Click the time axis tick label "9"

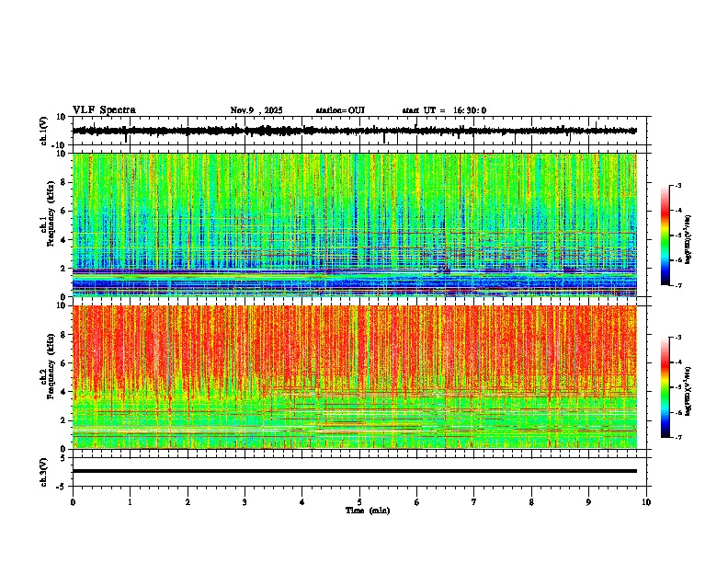point(588,502)
